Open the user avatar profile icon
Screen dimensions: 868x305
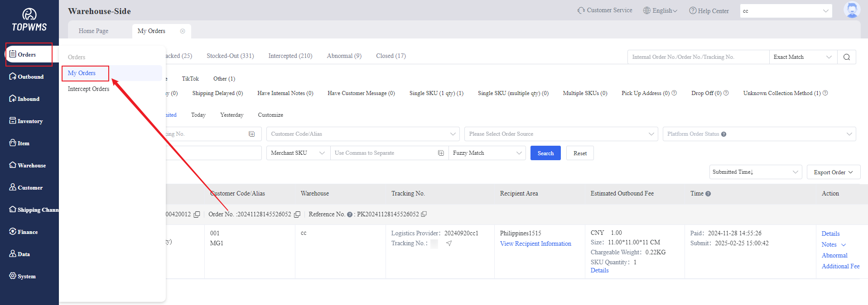(851, 10)
